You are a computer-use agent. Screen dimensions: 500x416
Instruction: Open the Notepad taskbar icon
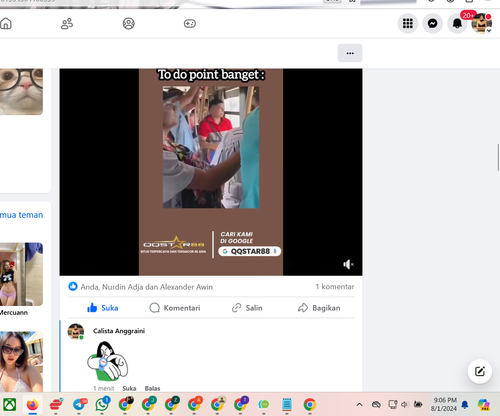(287, 405)
